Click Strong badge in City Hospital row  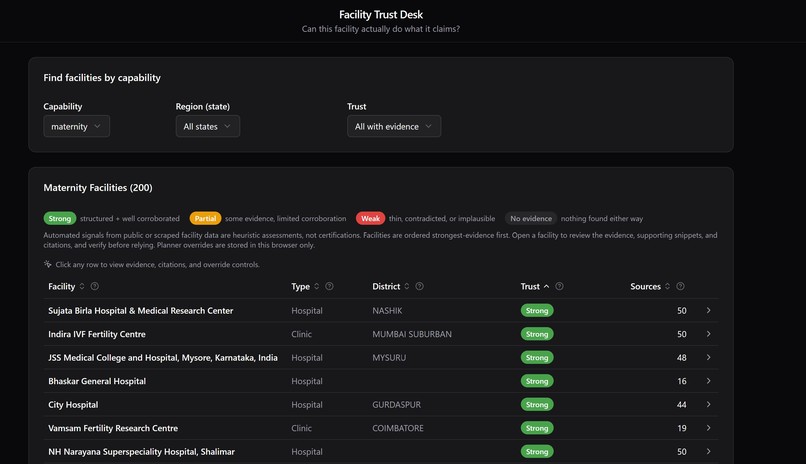click(x=537, y=404)
